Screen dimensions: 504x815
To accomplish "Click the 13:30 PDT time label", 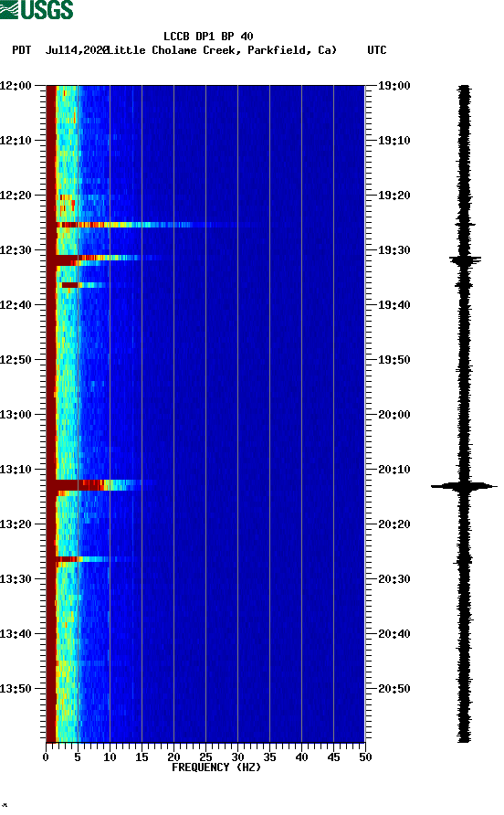I will pos(16,579).
